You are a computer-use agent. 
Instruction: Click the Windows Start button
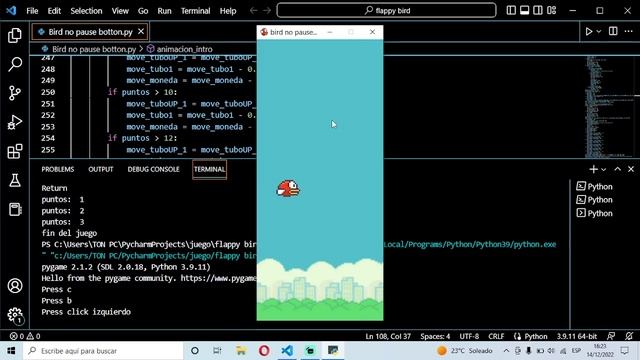[x=11, y=351]
